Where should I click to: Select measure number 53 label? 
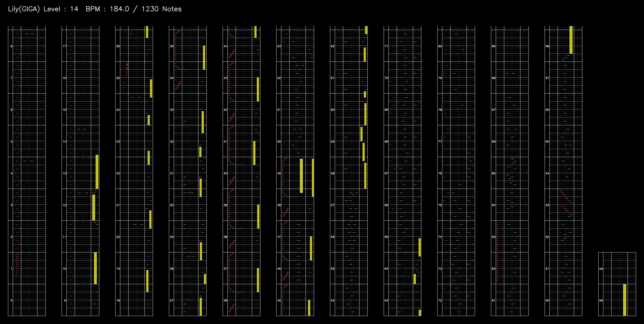coord(279,46)
